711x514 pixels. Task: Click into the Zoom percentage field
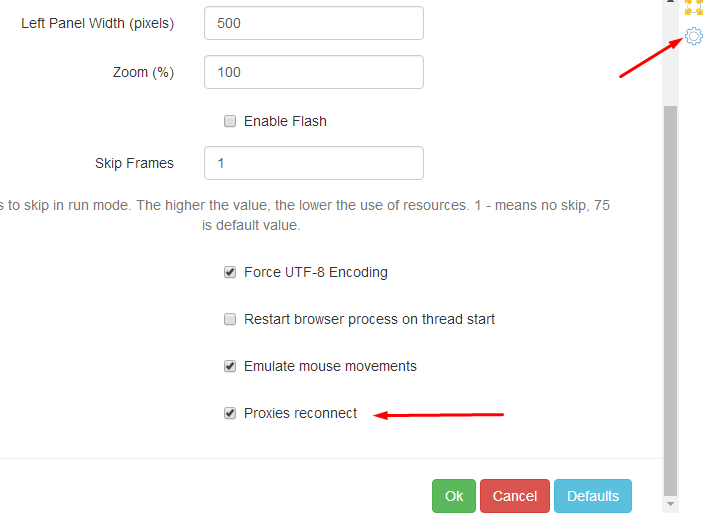313,72
